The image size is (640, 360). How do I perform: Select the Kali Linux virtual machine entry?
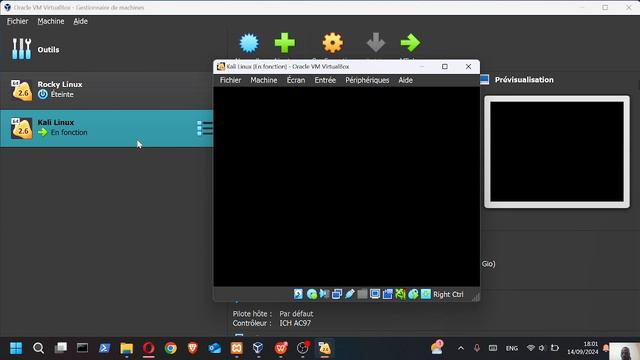click(x=107, y=128)
